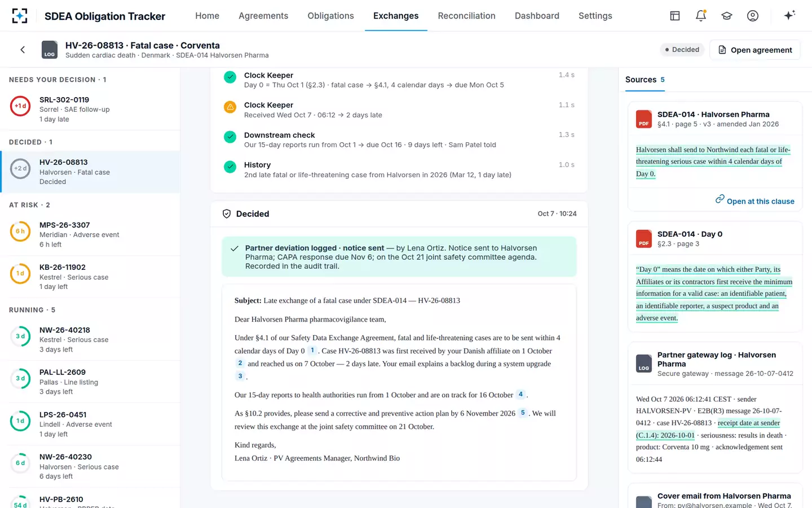Click citation marker 5 in the letter
The height and width of the screenshot is (508, 812).
point(523,413)
